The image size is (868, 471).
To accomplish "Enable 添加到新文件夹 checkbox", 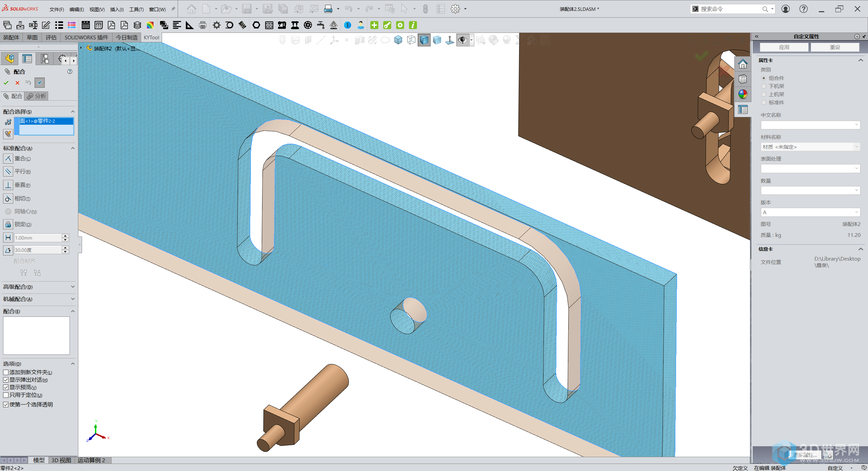I will 6,372.
